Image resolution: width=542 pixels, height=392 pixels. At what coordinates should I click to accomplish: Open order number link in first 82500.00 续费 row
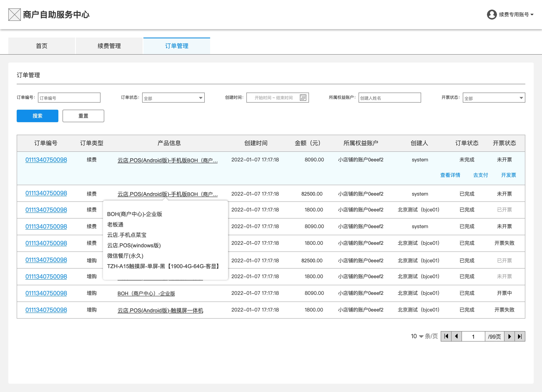(x=46, y=193)
